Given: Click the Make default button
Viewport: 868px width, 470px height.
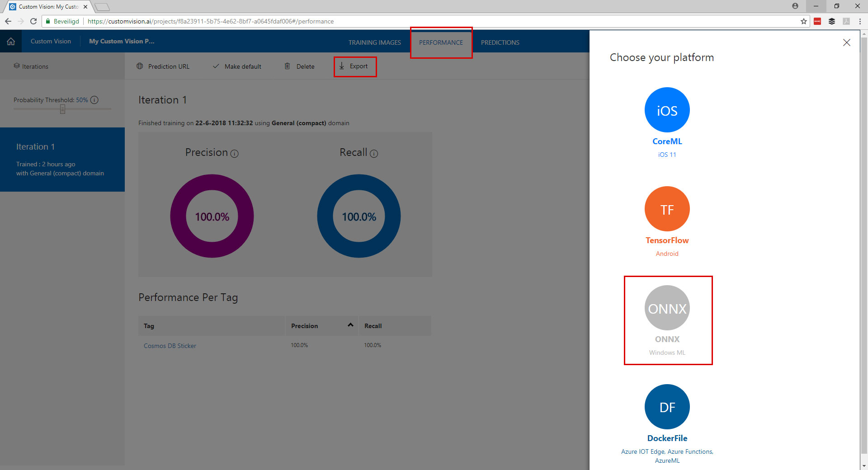Looking at the screenshot, I should (237, 66).
